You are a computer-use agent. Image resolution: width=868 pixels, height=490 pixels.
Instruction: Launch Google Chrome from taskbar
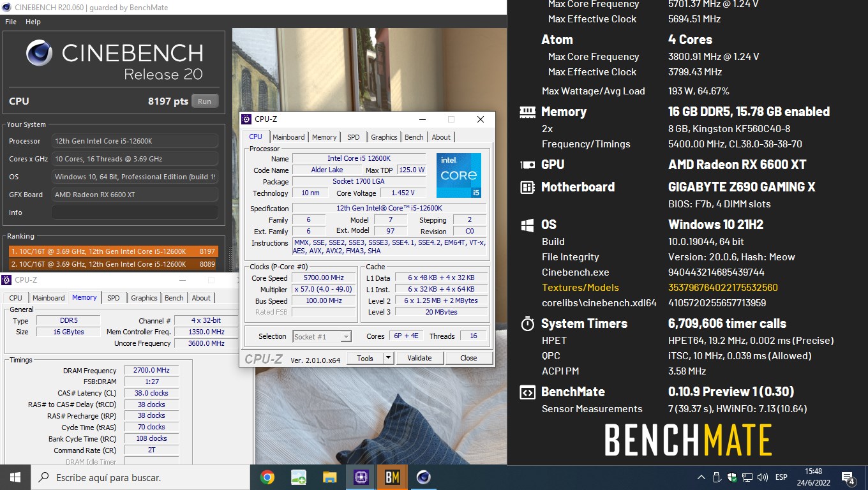click(x=267, y=477)
